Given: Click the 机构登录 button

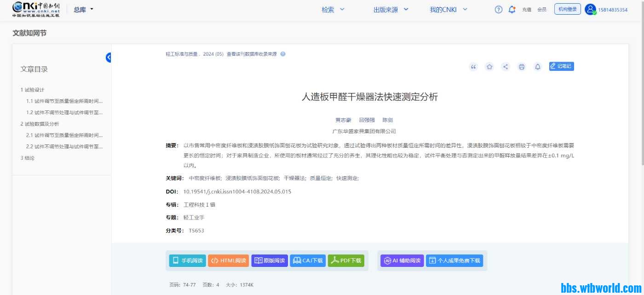Looking at the screenshot, I should 567,9.
